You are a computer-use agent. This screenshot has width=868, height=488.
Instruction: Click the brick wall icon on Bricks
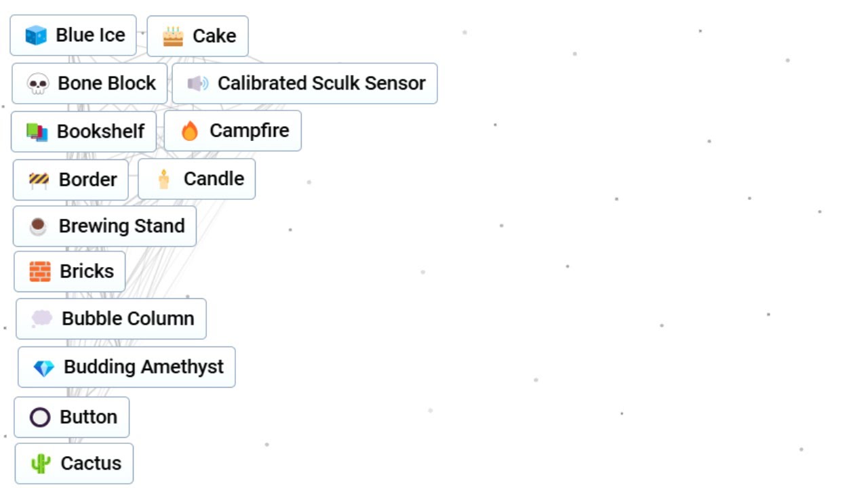(40, 271)
